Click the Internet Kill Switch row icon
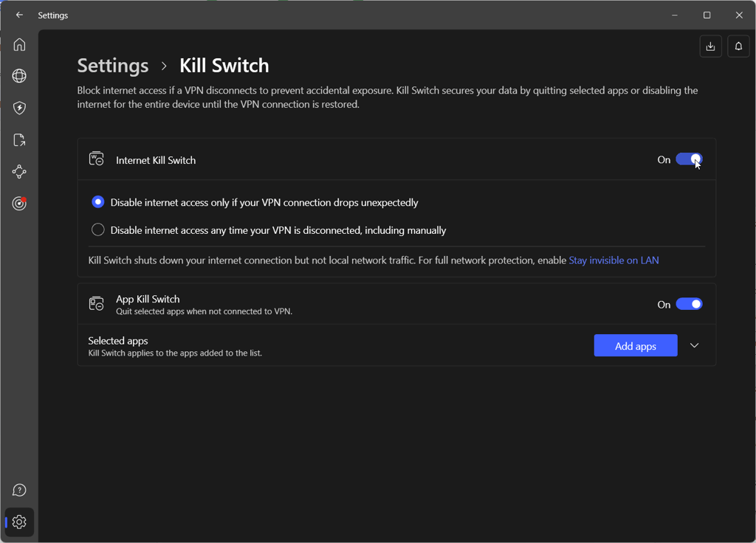Screen dimensions: 756x543 [x=97, y=159]
